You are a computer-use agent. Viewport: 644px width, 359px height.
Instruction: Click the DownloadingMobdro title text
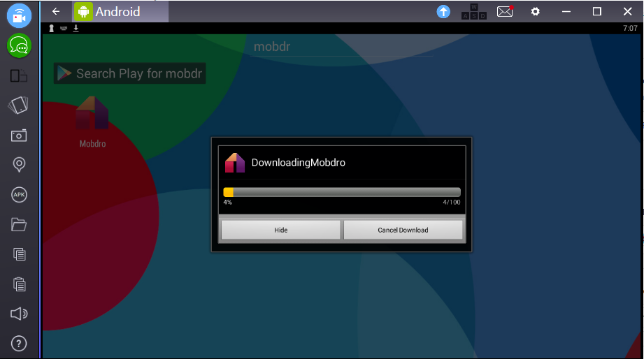coord(298,163)
